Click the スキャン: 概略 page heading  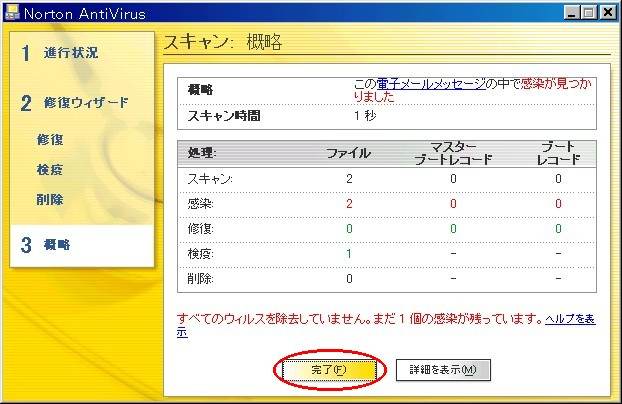pyautogui.click(x=223, y=42)
